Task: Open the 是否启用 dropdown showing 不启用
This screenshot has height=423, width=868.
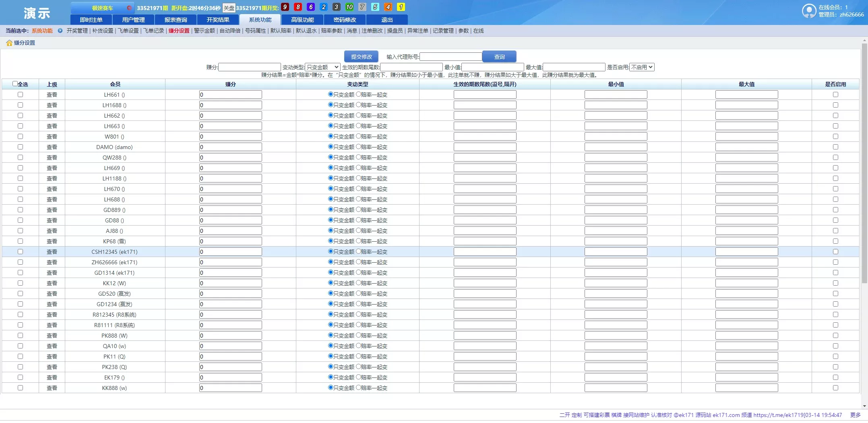Action: [642, 67]
